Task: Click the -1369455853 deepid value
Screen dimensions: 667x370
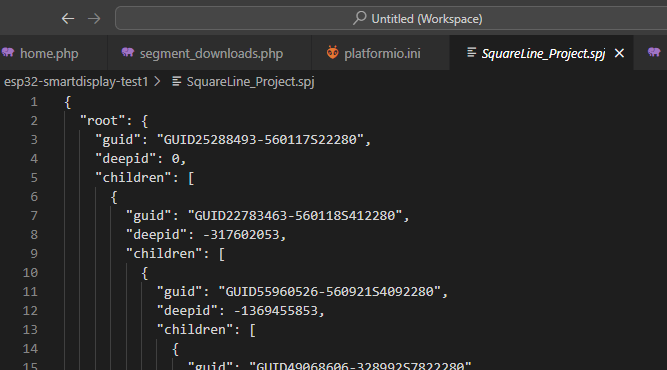Action: [276, 311]
